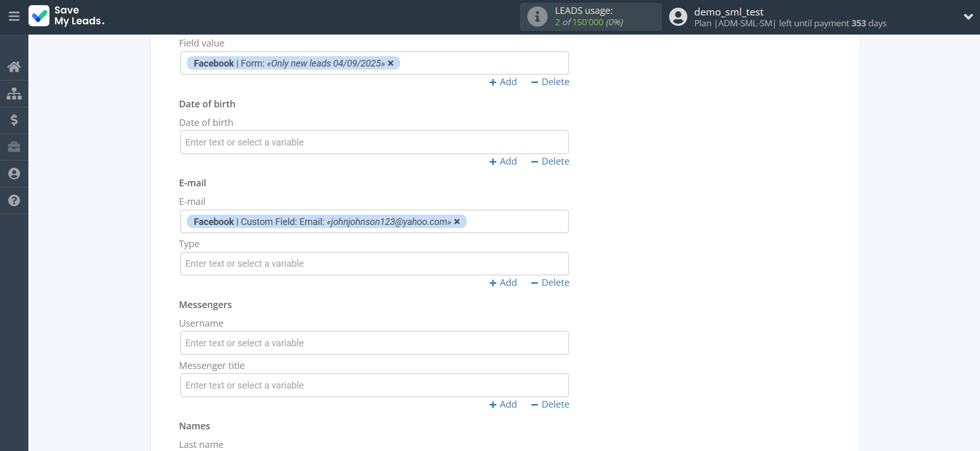Open the connections sitemap icon in sidebar

click(x=14, y=93)
